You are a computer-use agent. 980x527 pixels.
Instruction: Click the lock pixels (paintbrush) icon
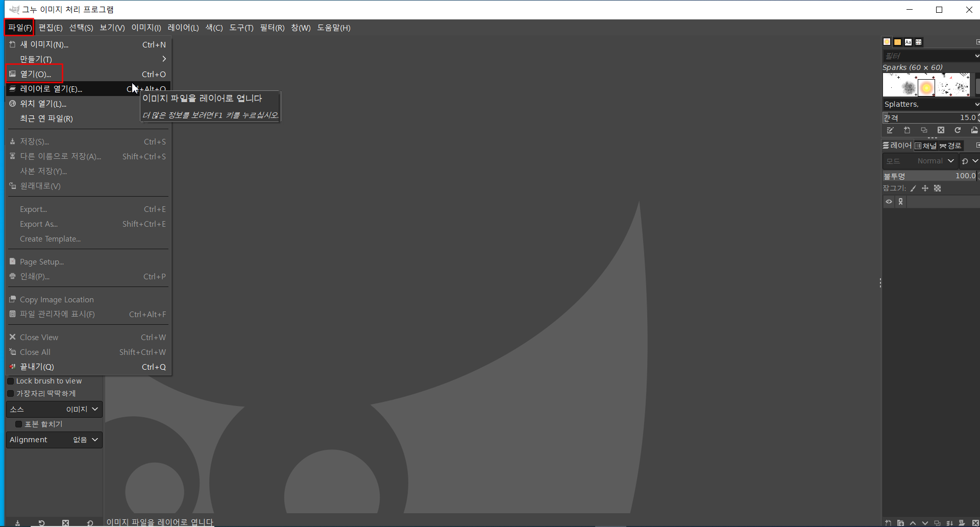[913, 188]
